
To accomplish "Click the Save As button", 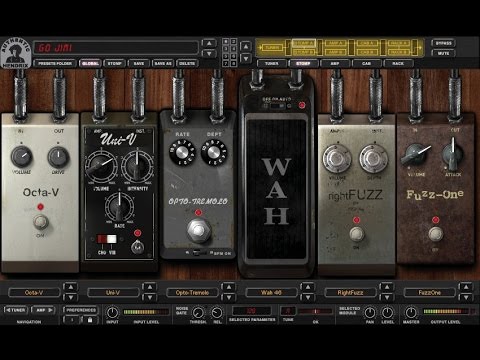I will [163, 63].
